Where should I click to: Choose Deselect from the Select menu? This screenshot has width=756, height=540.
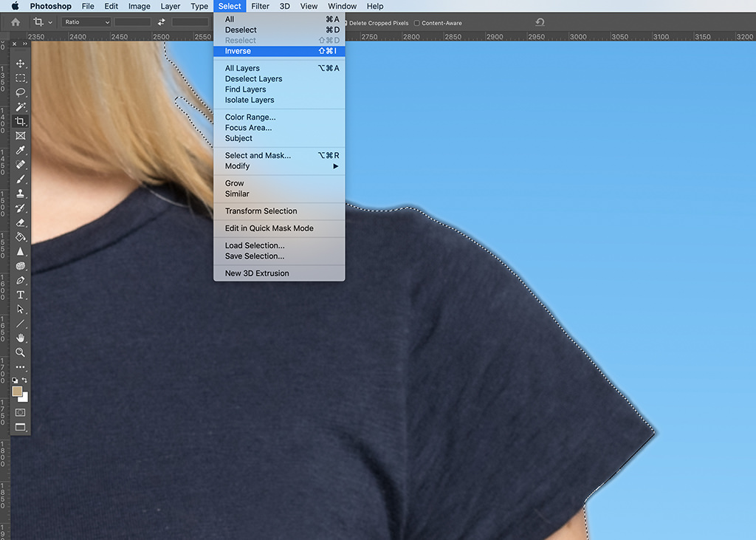point(279,30)
